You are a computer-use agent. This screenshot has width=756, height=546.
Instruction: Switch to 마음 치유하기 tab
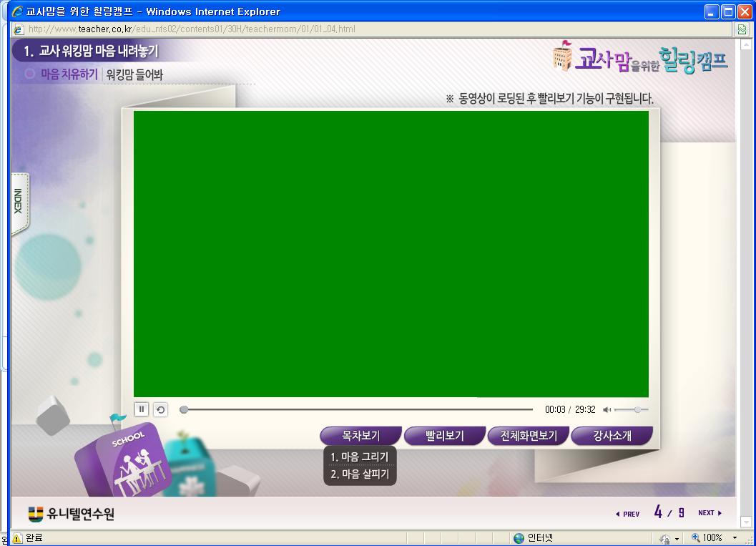point(69,74)
